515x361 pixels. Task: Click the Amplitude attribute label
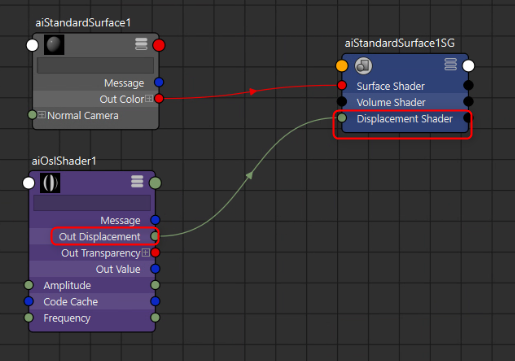(x=67, y=286)
